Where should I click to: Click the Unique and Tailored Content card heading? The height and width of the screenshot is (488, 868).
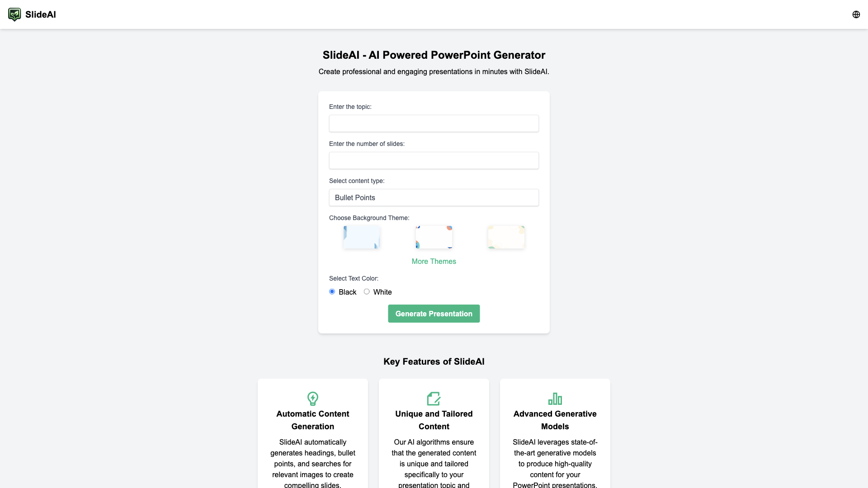pyautogui.click(x=434, y=420)
